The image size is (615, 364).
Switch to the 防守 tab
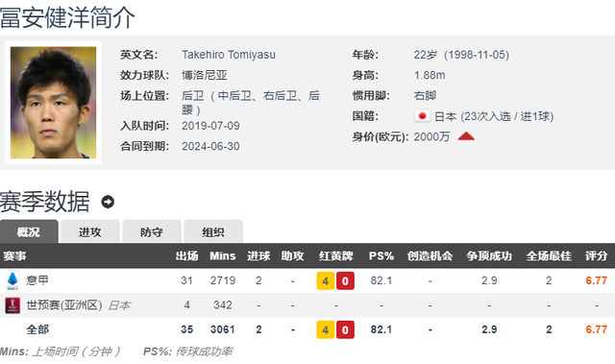152,231
